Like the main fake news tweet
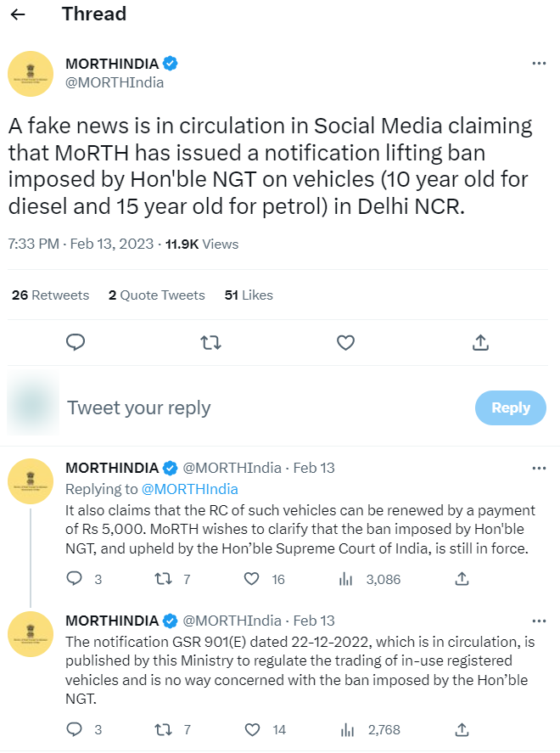Image resolution: width=560 pixels, height=753 pixels. pyautogui.click(x=345, y=342)
